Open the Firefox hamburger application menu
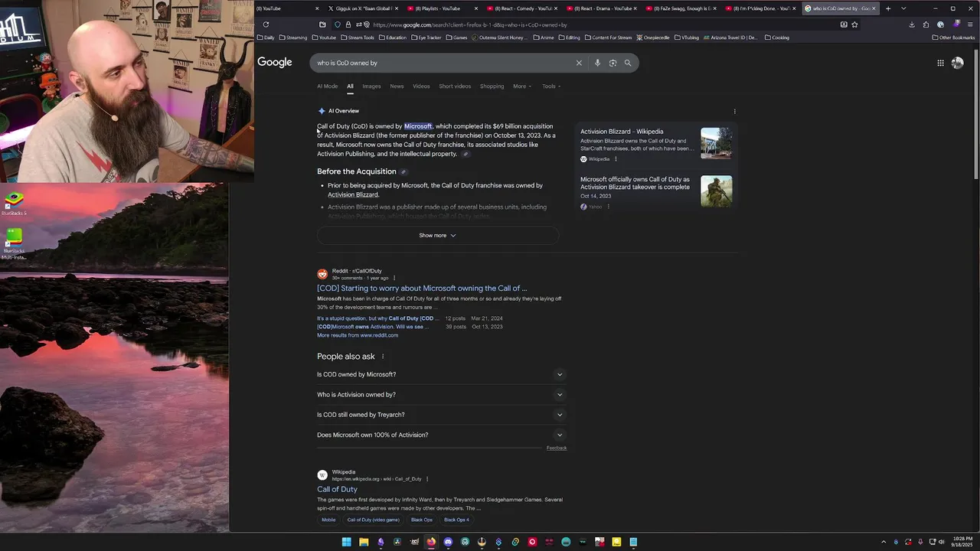The width and height of the screenshot is (980, 551). [x=969, y=24]
